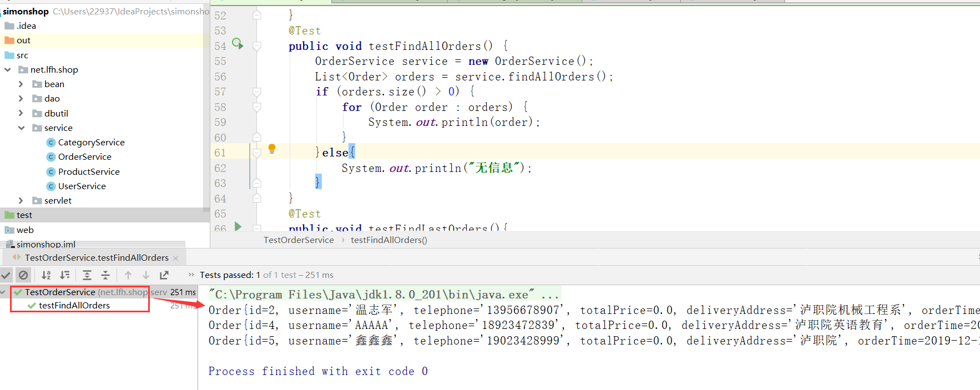Expand the dao package

coord(21,98)
